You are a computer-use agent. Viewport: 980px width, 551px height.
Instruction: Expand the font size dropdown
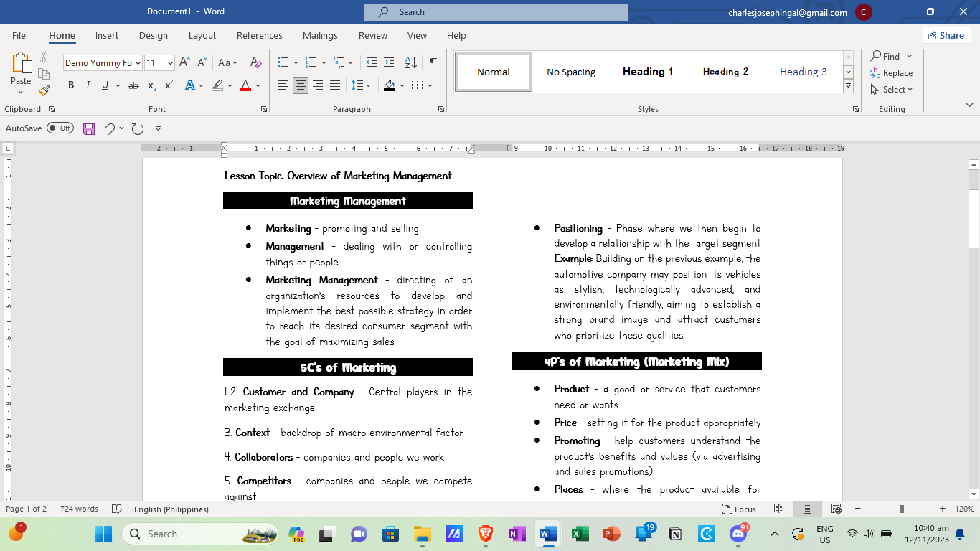pos(170,63)
